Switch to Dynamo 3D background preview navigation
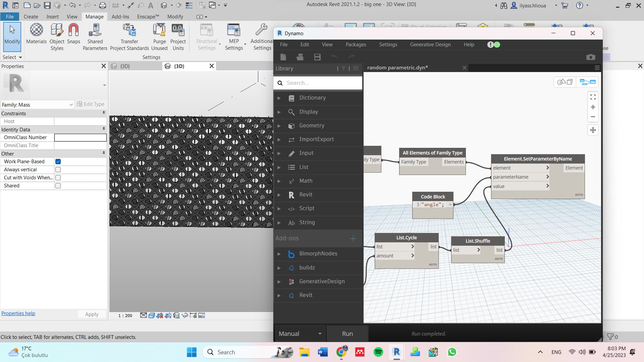 (565, 82)
